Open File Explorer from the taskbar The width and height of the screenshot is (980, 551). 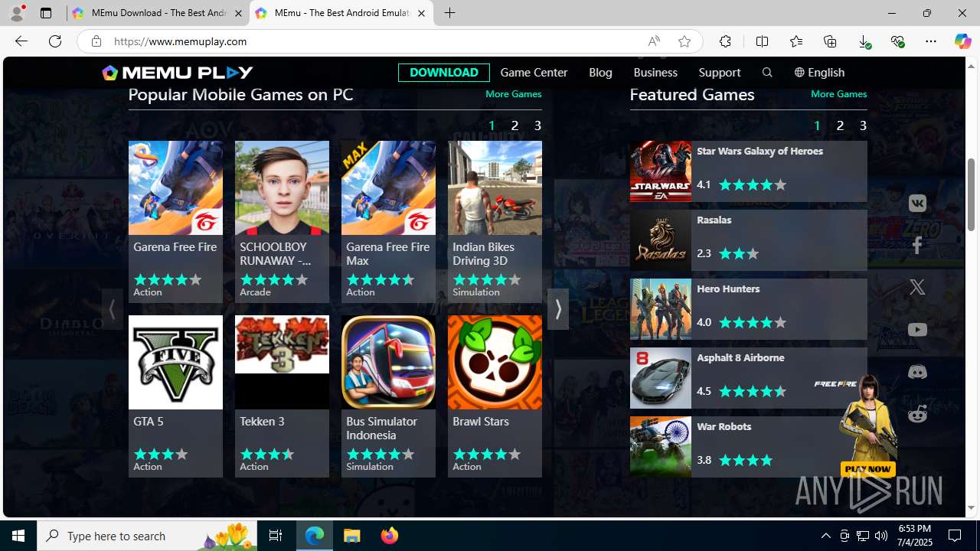352,536
